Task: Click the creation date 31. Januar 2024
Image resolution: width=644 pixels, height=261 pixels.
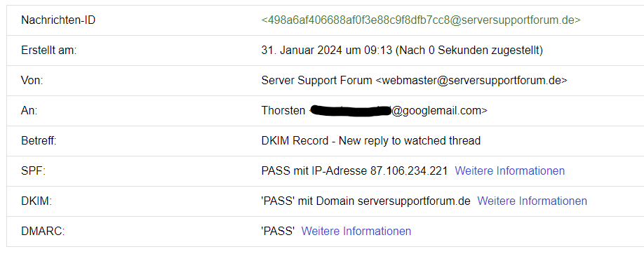Action: (x=303, y=51)
